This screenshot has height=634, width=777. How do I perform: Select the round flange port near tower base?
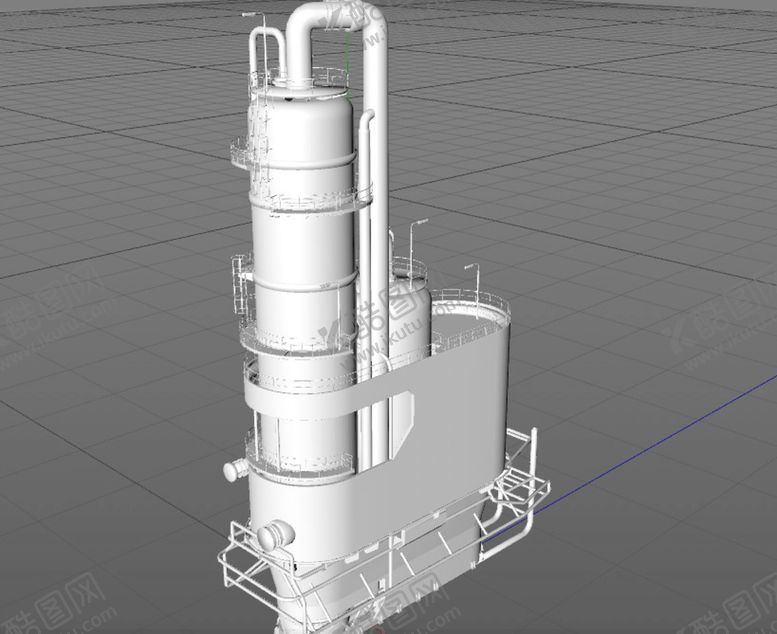[x=276, y=535]
